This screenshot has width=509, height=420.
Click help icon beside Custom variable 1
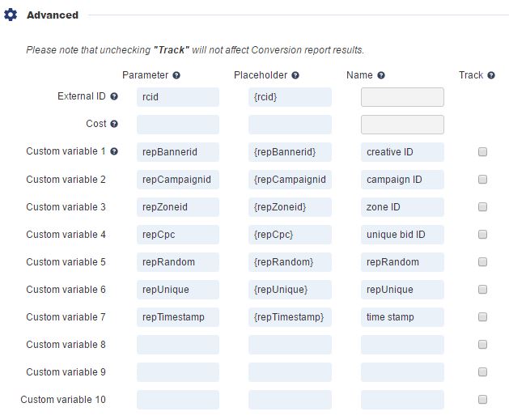tap(114, 152)
